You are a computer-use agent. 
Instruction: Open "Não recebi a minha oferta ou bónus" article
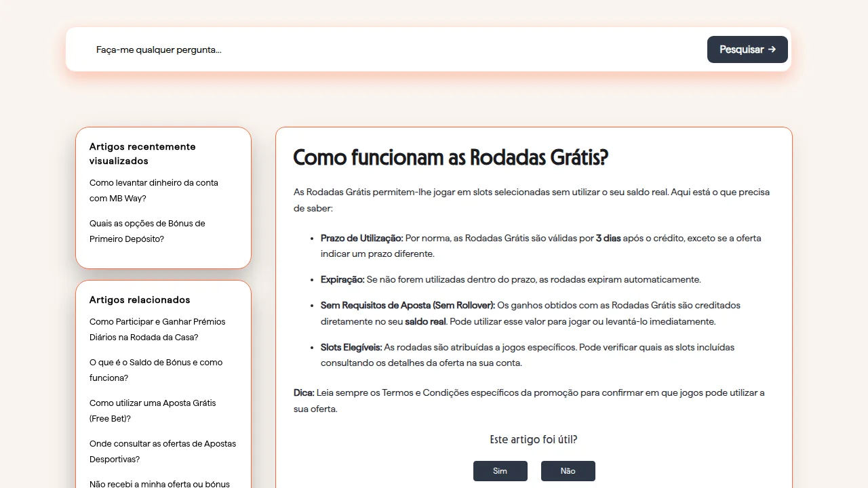[x=159, y=484]
